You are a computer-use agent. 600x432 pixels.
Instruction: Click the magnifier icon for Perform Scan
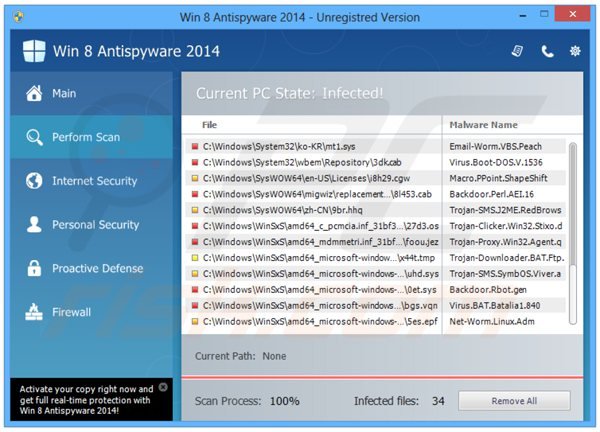tap(34, 137)
